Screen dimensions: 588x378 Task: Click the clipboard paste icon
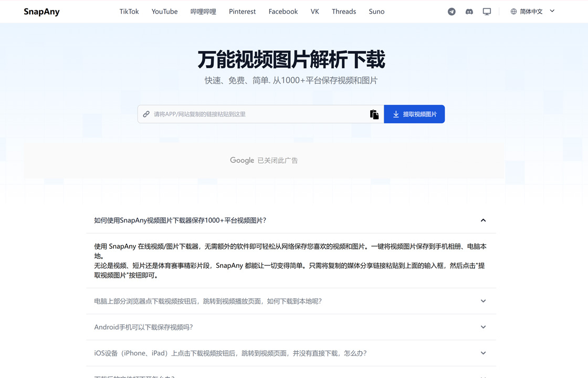coord(374,114)
